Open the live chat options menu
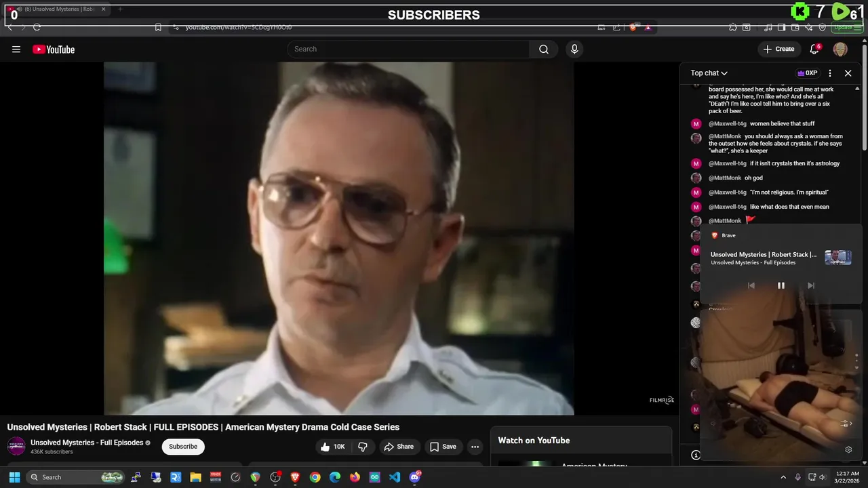The image size is (868, 488). coord(830,73)
